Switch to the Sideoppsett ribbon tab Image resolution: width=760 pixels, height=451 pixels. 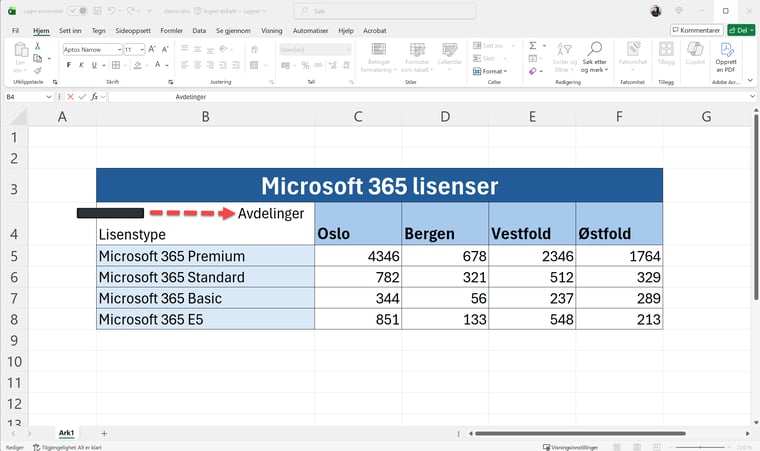coord(133,31)
